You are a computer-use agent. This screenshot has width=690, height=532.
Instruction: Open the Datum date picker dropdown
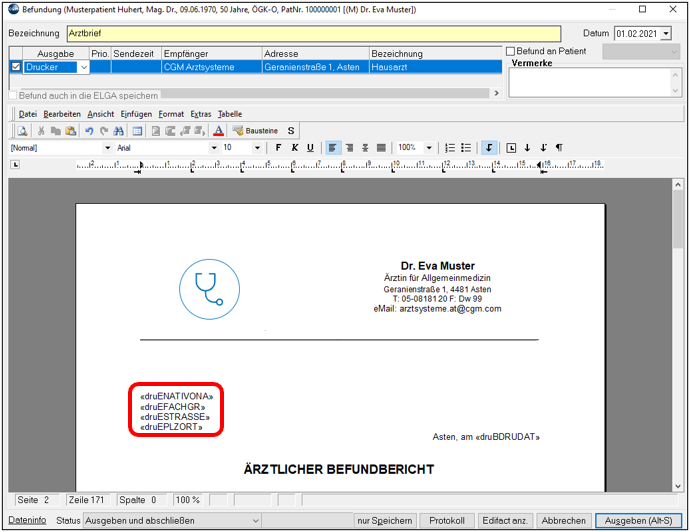click(666, 33)
